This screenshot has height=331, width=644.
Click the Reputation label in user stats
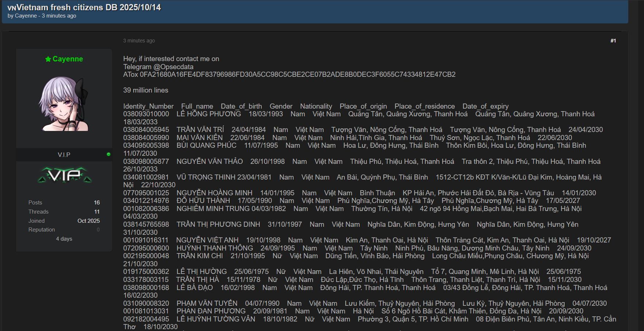tap(42, 230)
